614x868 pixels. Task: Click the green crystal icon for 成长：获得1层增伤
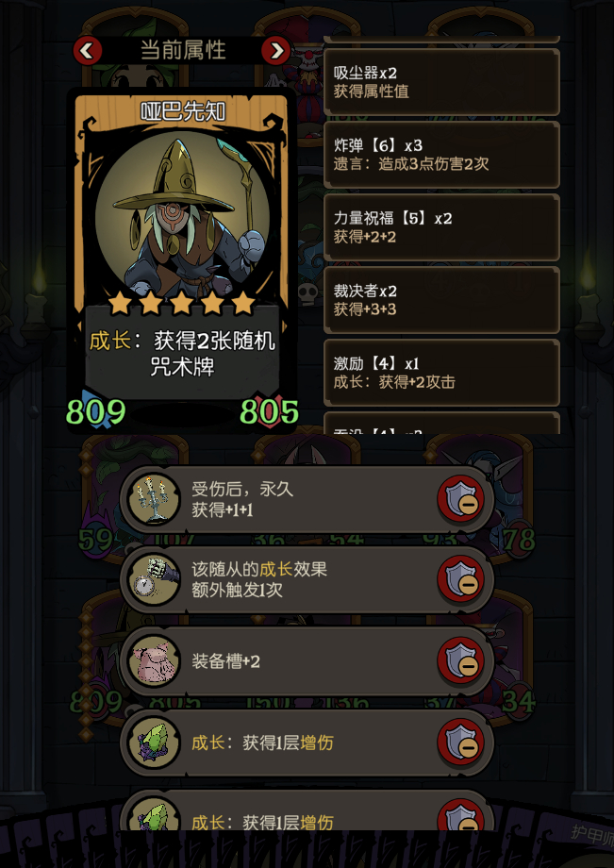tap(155, 743)
